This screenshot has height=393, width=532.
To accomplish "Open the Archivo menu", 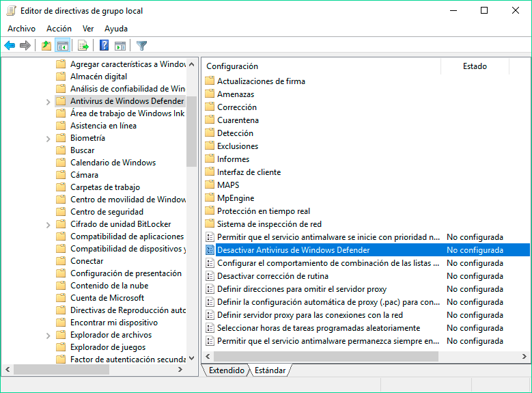I will [21, 29].
